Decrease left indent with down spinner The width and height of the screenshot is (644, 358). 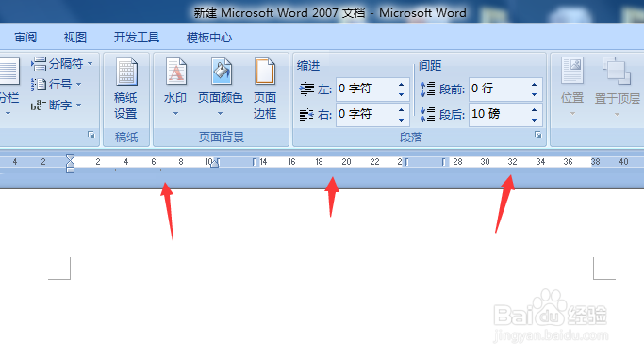click(x=402, y=94)
